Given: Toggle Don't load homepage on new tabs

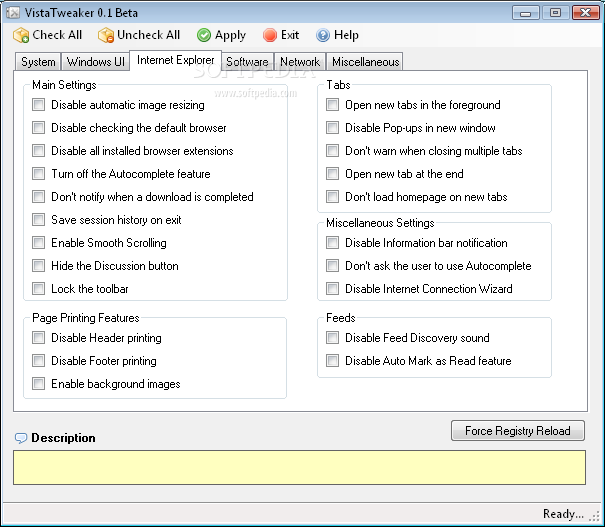Looking at the screenshot, I should click(x=332, y=197).
